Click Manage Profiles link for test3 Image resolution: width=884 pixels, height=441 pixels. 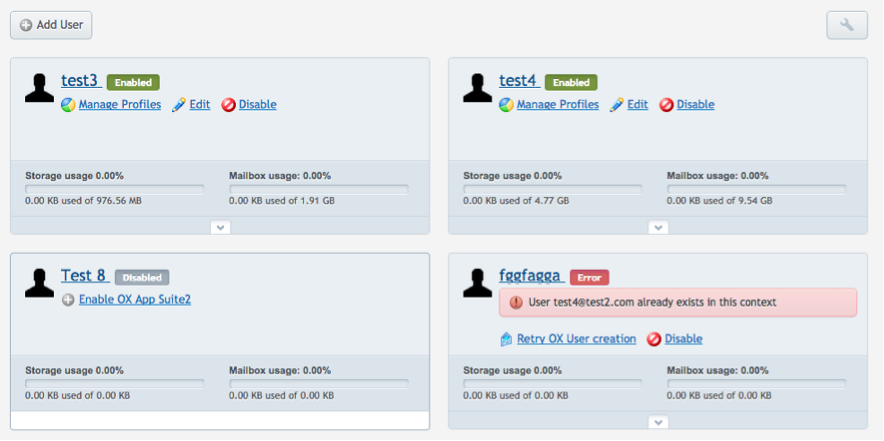tap(120, 104)
